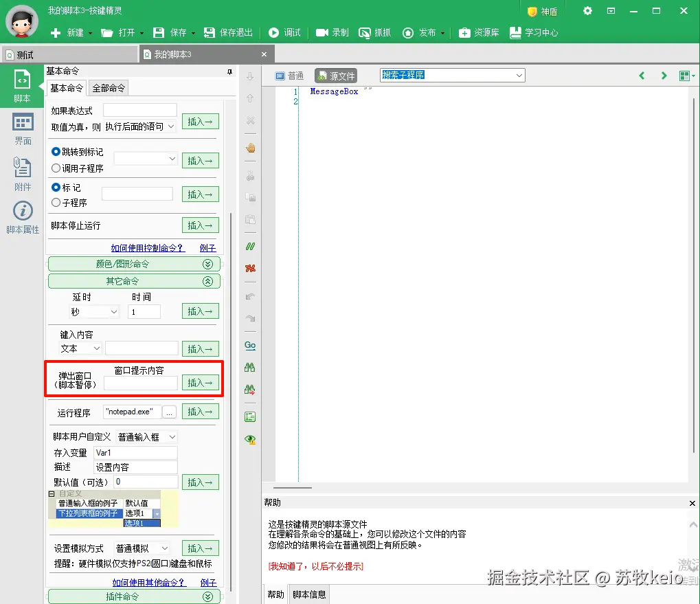Viewport: 700px width, 604px height.
Task: Click 插入 button for 弹出窗口
Action: pos(200,383)
